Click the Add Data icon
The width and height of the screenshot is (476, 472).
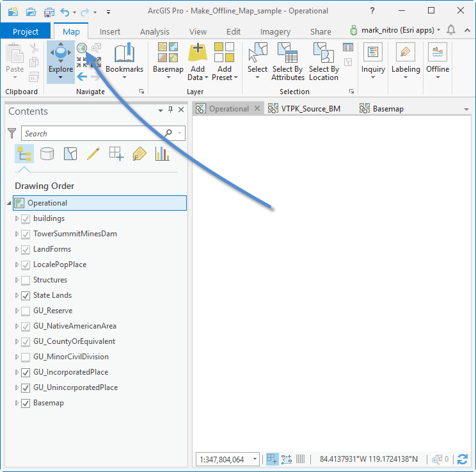tap(198, 53)
